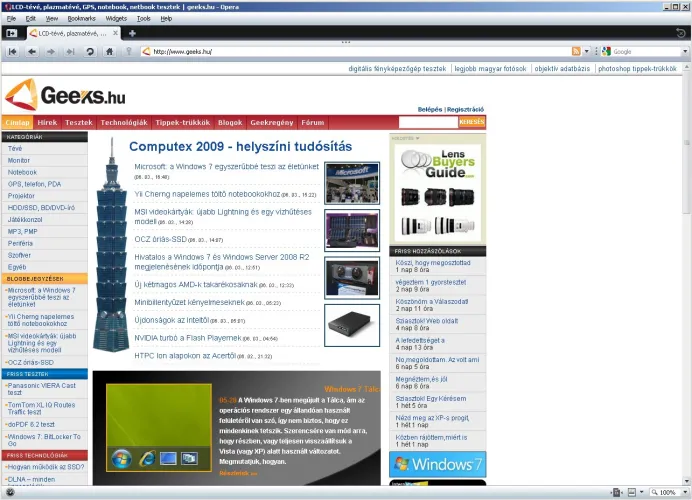This screenshot has height=500, width=692.
Task: Open the Bookmarks menu
Action: click(x=82, y=19)
